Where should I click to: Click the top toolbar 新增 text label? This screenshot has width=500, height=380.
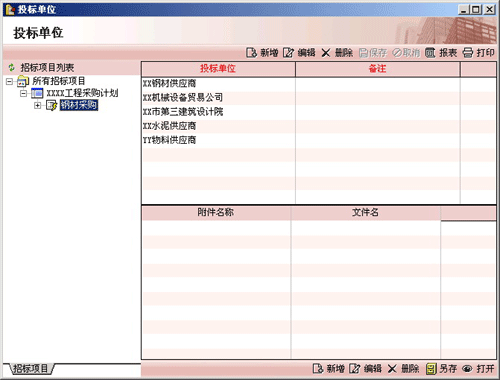(x=269, y=53)
